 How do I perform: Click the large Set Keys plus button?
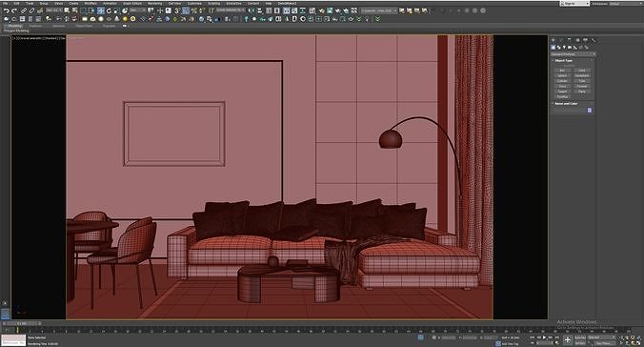point(568,339)
